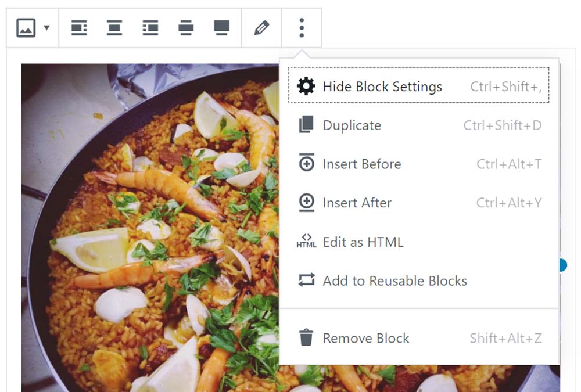
Task: Set the image to full width
Action: 221,28
